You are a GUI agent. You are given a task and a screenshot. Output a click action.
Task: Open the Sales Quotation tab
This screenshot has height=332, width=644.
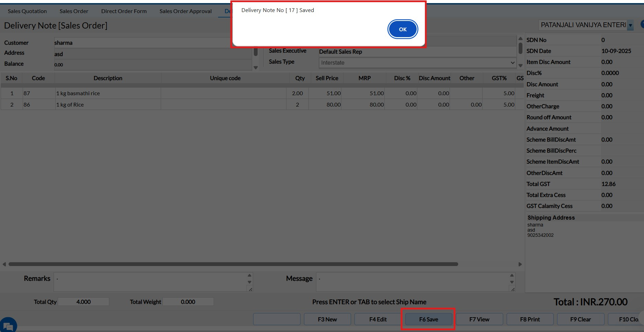click(x=27, y=11)
